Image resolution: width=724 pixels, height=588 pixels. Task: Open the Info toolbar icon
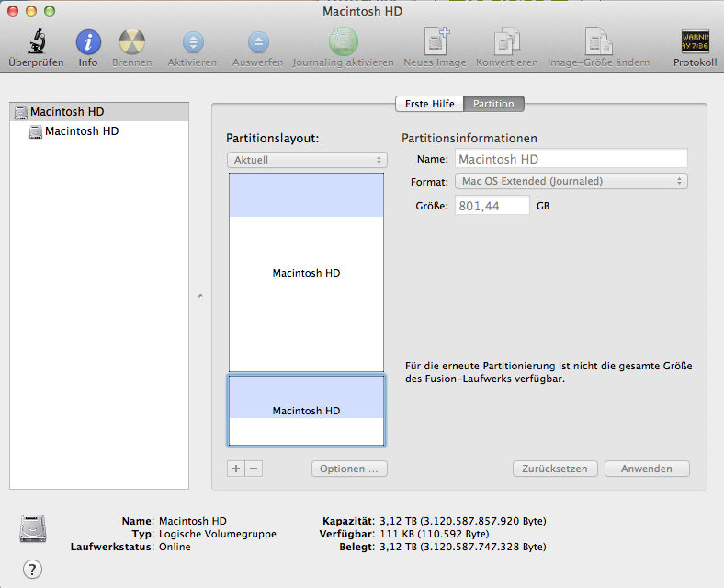pyautogui.click(x=88, y=42)
